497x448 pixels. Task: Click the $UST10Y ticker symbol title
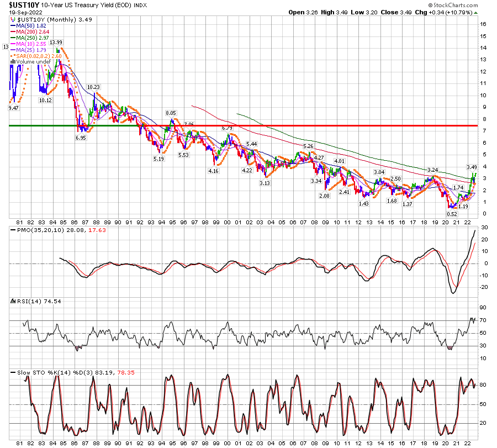click(x=24, y=4)
